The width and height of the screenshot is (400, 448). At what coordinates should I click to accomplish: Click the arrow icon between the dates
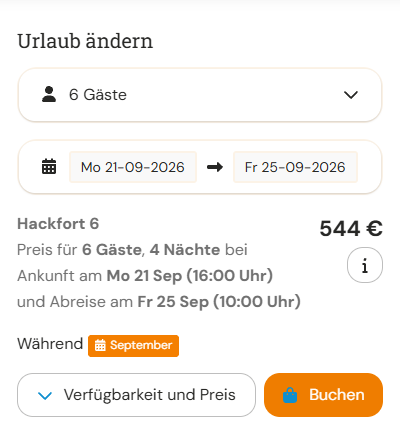click(x=215, y=167)
